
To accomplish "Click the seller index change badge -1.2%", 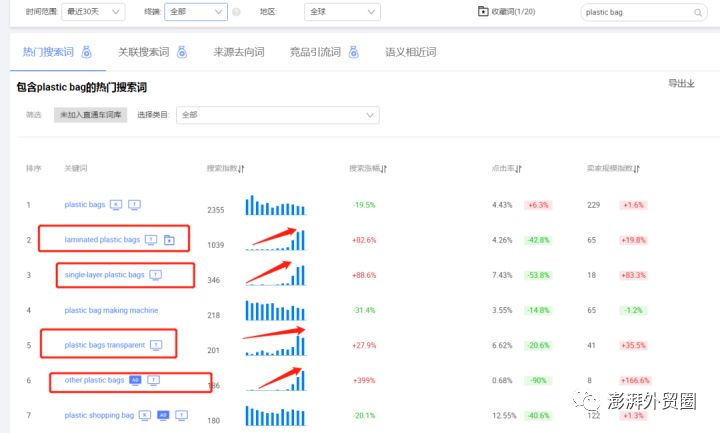I will (x=633, y=310).
